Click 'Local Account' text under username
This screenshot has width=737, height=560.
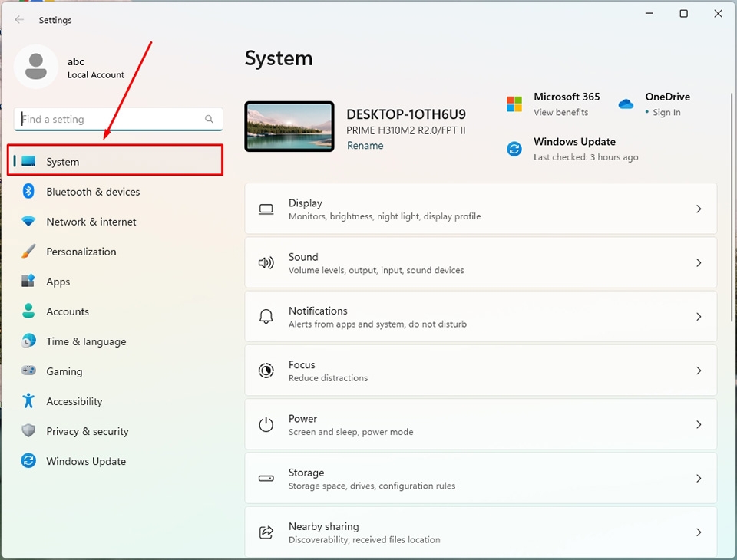click(x=96, y=74)
